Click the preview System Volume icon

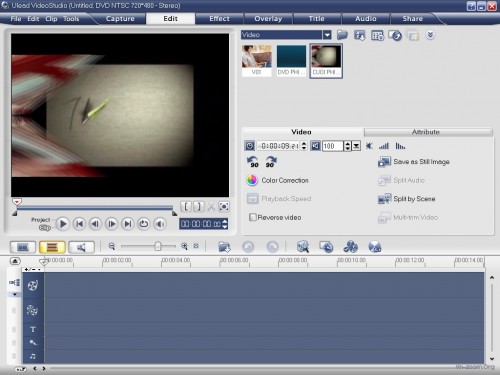pyautogui.click(x=160, y=224)
